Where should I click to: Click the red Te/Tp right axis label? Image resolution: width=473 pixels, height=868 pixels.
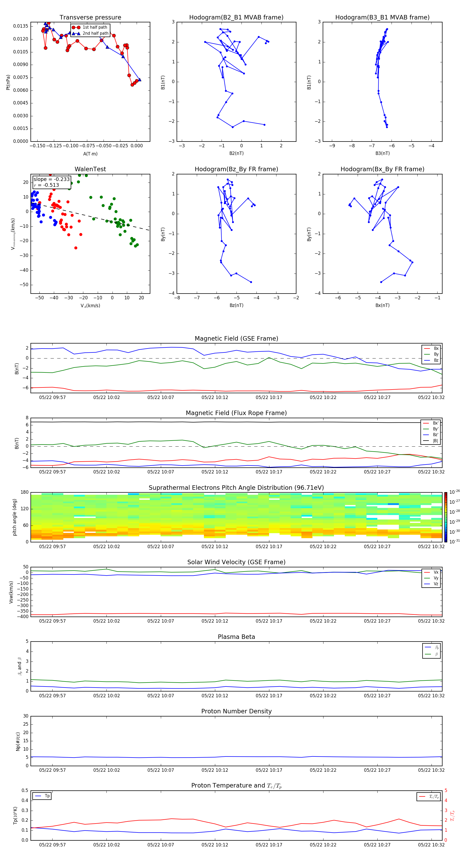(x=453, y=816)
